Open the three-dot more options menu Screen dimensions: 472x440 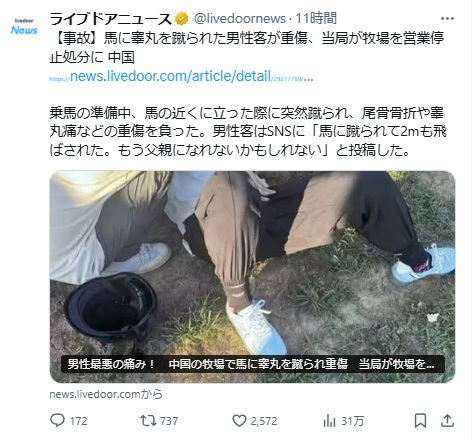click(x=447, y=19)
